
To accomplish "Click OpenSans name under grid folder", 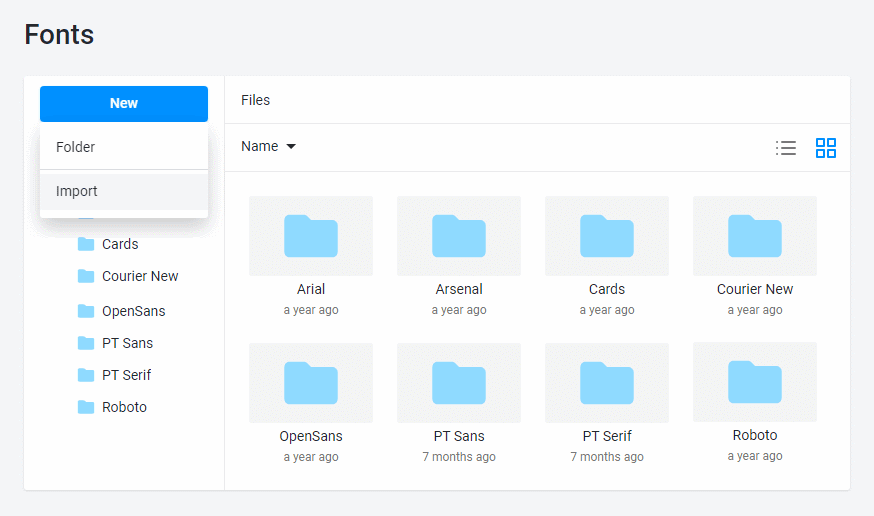I will click(311, 436).
